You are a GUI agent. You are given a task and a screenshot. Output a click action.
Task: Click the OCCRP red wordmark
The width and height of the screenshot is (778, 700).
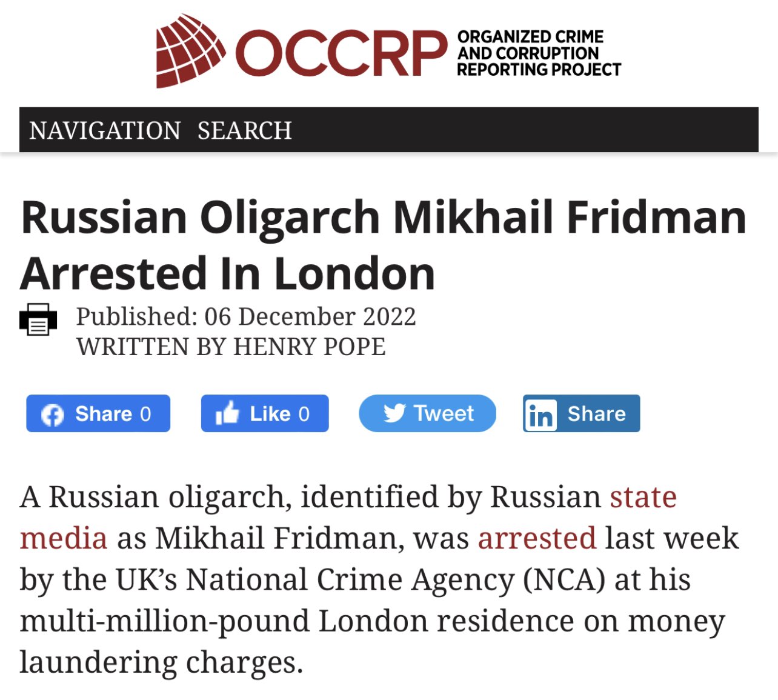click(341, 54)
